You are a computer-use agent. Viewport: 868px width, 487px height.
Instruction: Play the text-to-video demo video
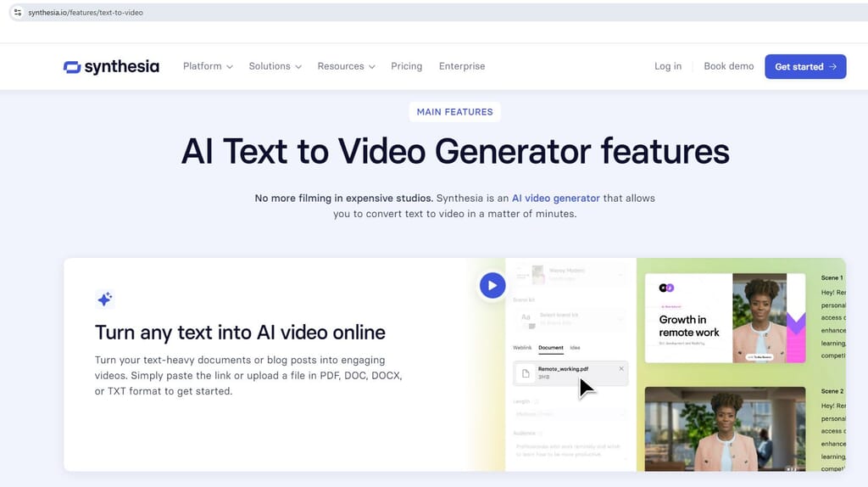coord(492,285)
